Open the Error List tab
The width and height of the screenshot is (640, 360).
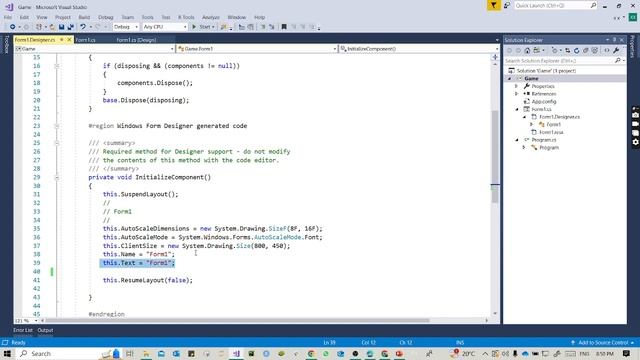click(23, 330)
